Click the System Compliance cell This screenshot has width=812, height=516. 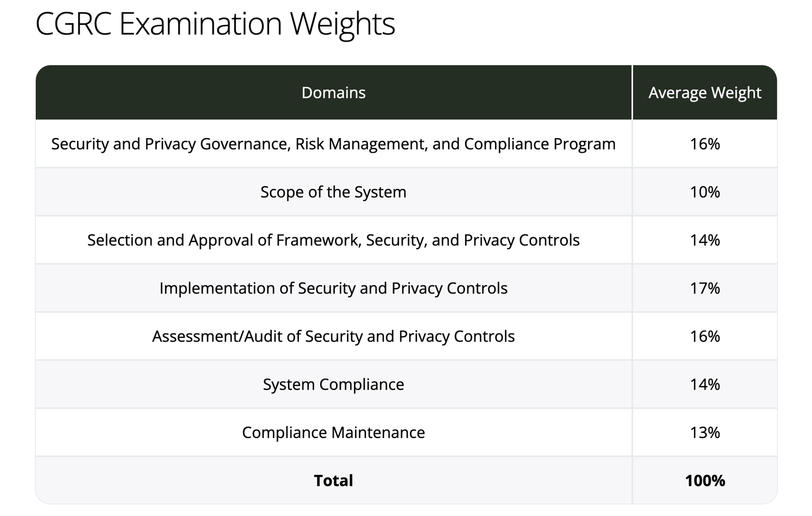pyautogui.click(x=333, y=384)
